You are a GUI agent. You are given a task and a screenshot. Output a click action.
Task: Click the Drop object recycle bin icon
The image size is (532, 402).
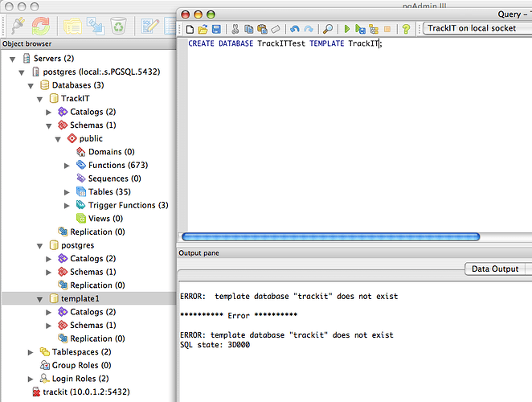(x=118, y=25)
